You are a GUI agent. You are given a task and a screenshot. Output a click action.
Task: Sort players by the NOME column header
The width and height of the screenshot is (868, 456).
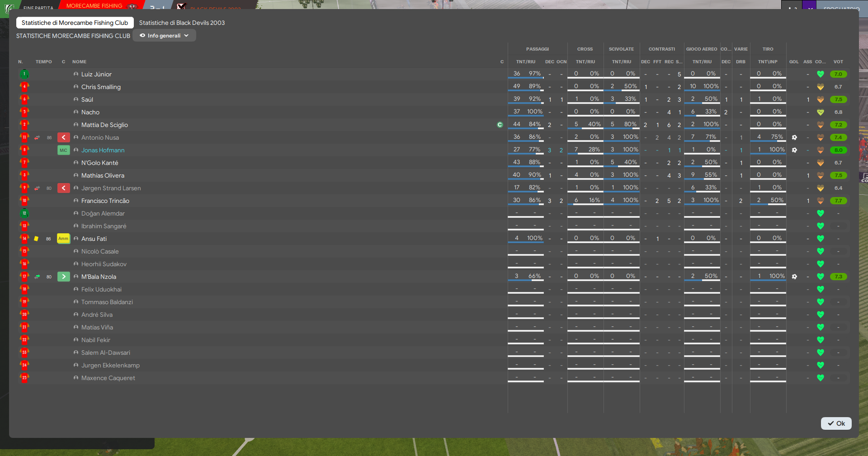tap(79, 61)
